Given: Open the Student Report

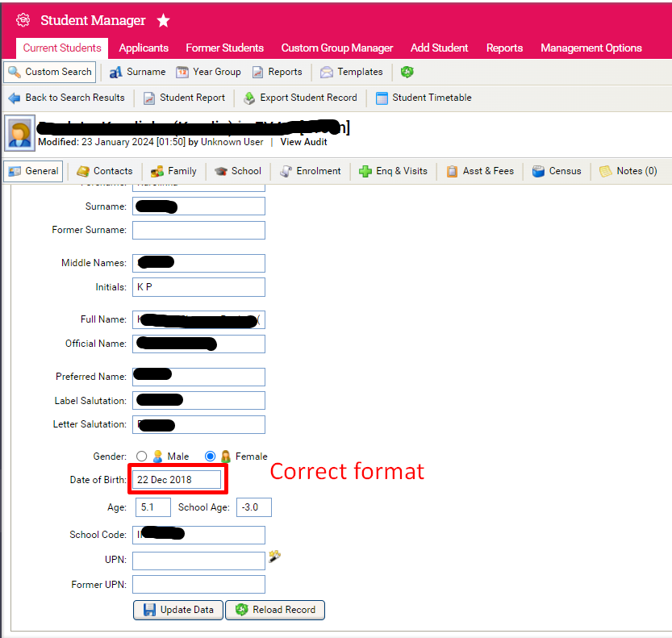Looking at the screenshot, I should click(x=185, y=98).
